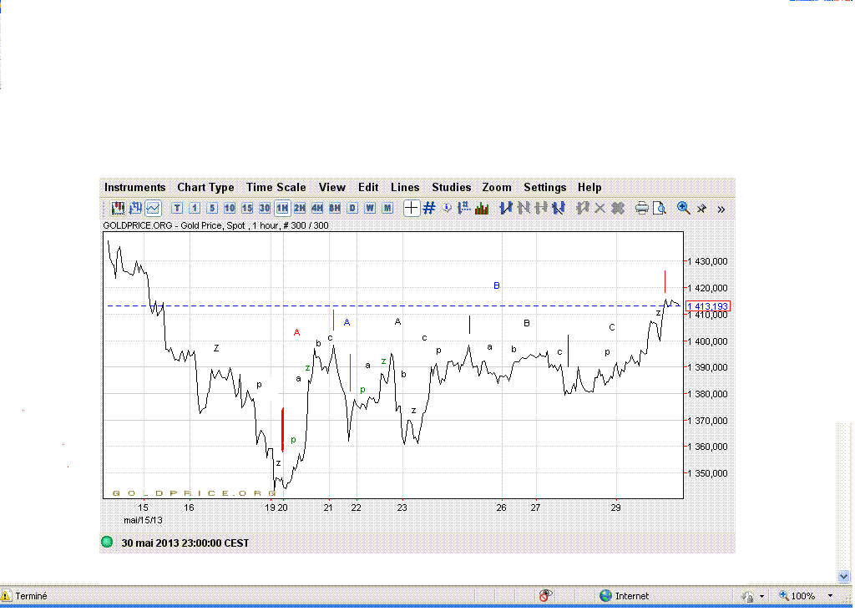Open the Help menu
The width and height of the screenshot is (855, 616).
589,188
